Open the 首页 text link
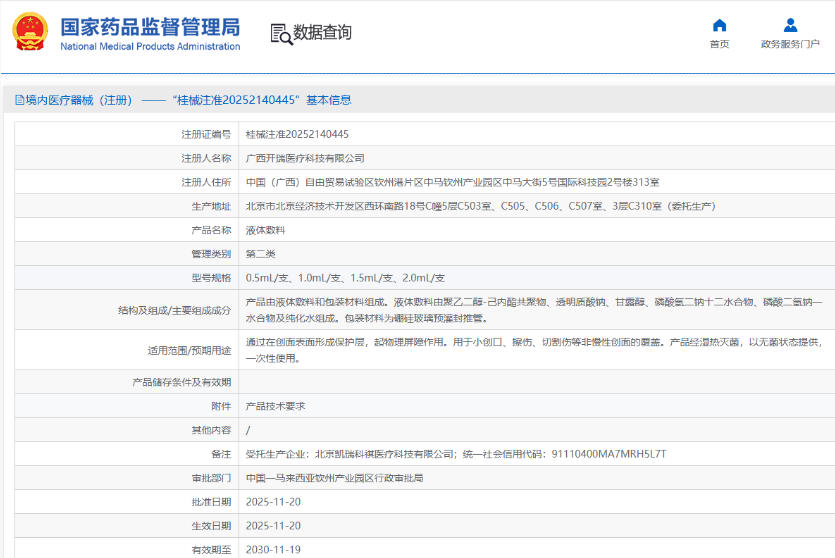This screenshot has height=558, width=835. 719,44
